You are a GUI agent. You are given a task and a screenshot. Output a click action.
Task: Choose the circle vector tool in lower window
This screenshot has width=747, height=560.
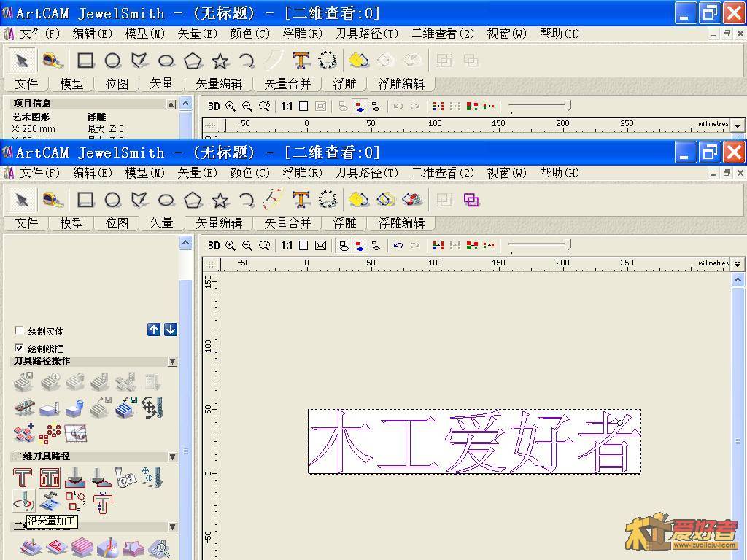click(112, 200)
